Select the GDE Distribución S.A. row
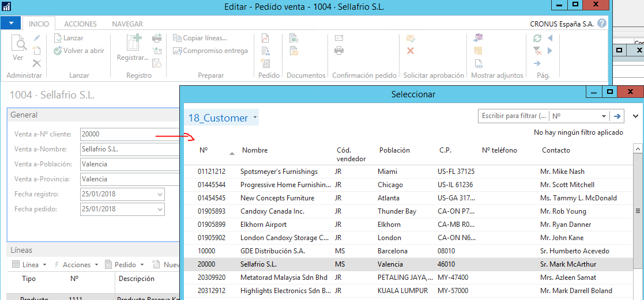The image size is (644, 300). 408,250
